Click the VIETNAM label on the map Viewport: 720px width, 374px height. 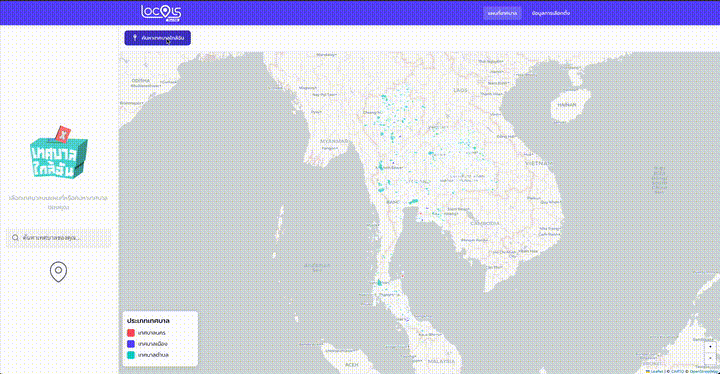tap(539, 163)
